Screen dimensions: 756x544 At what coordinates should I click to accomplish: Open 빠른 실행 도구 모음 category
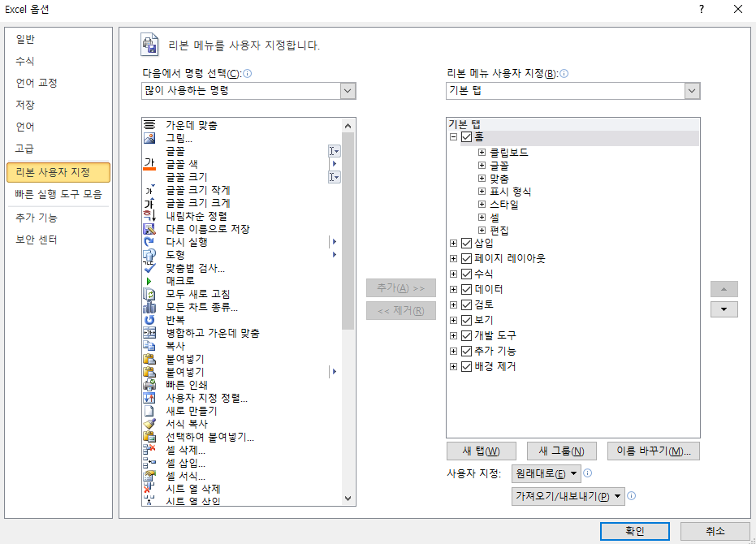coord(58,194)
